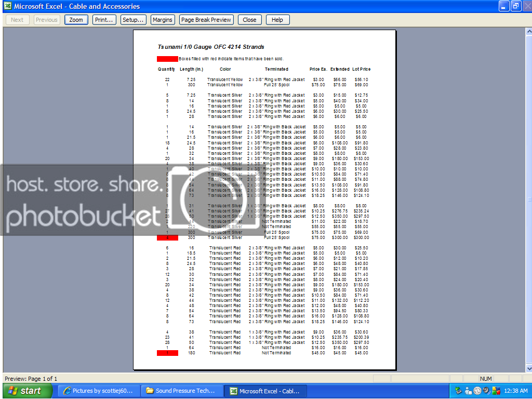532x399 pixels.
Task: Click the Messenger person tray icon
Action: pyautogui.click(x=468, y=391)
